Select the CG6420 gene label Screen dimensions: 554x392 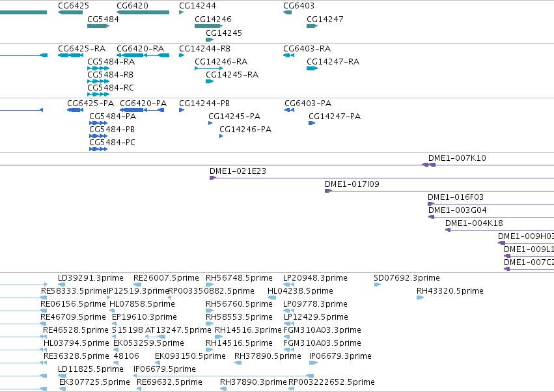[133, 6]
